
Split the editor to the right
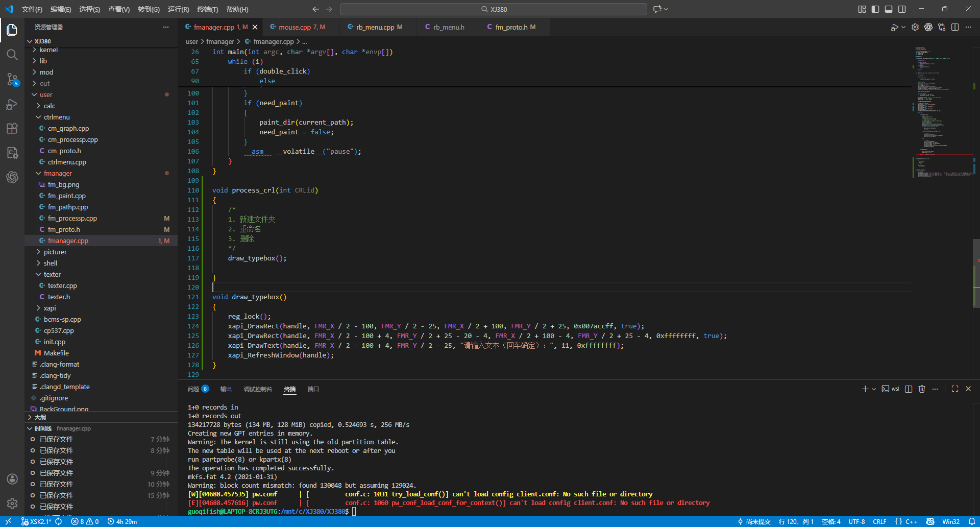[955, 27]
